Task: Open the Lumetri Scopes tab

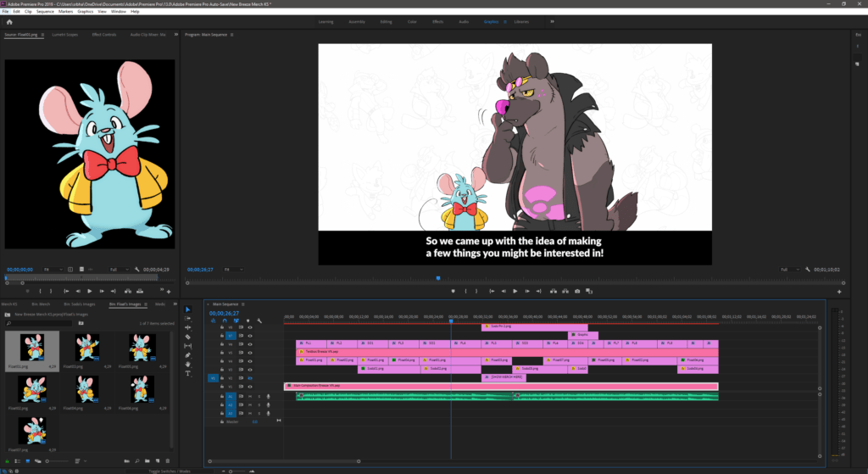Action: (x=64, y=34)
